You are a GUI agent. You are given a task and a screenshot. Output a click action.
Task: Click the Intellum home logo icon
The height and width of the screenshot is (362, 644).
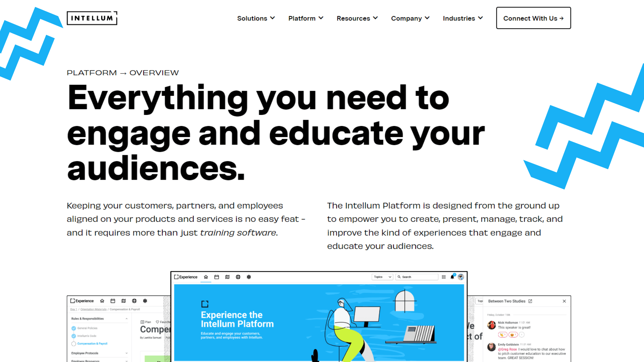coord(92,18)
